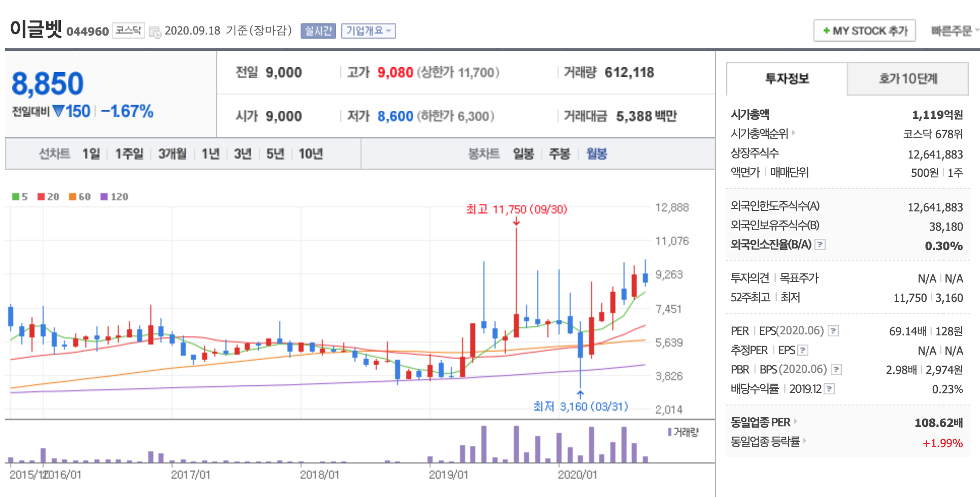Click the calendar icon beside the date
Viewport: 980px width, 497px height.
tap(155, 32)
